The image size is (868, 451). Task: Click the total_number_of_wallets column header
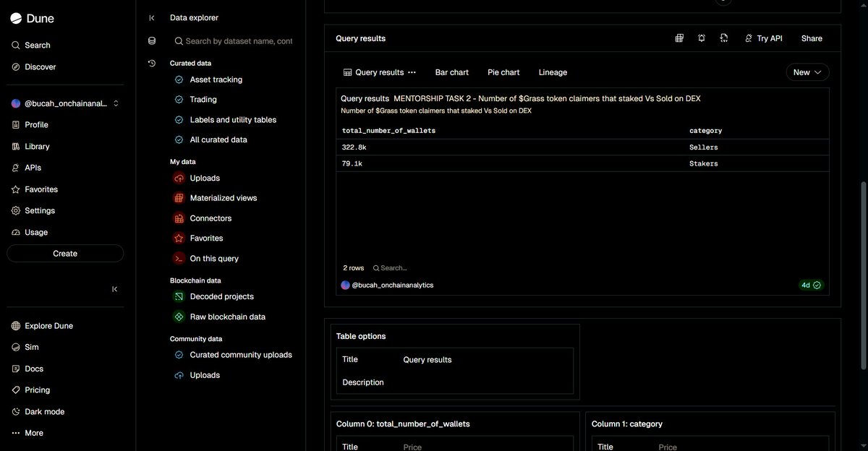click(x=388, y=131)
